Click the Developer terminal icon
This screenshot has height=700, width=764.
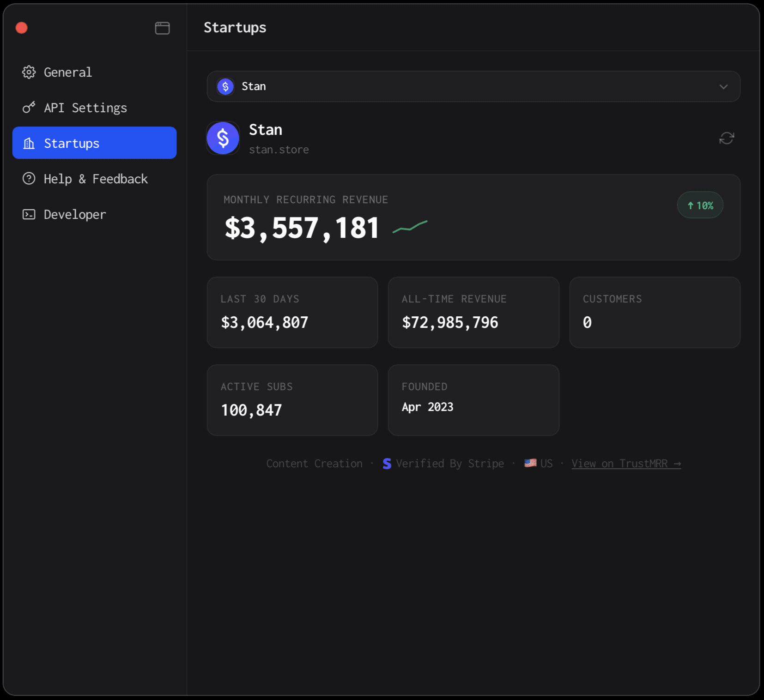pos(29,214)
